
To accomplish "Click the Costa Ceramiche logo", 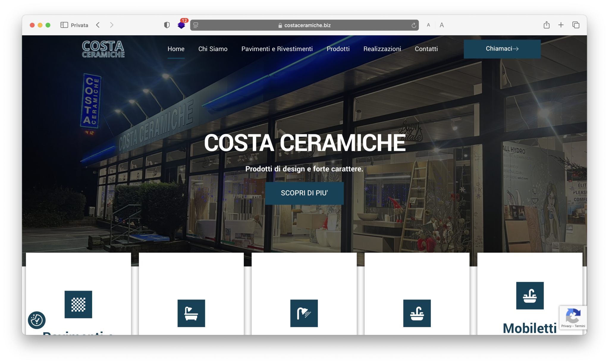I will (103, 49).
